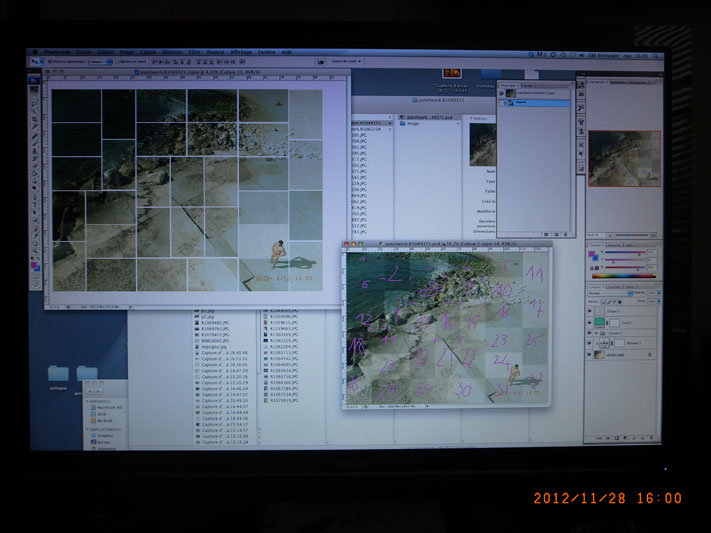This screenshot has width=711, height=533.
Task: Select Dropbox in Finder sidebar
Action: 102,435
